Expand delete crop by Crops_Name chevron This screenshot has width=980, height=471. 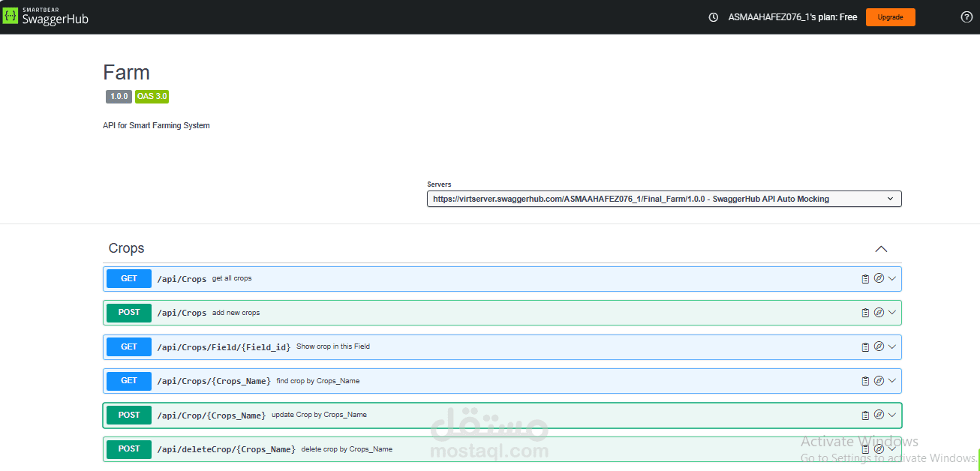pos(892,448)
